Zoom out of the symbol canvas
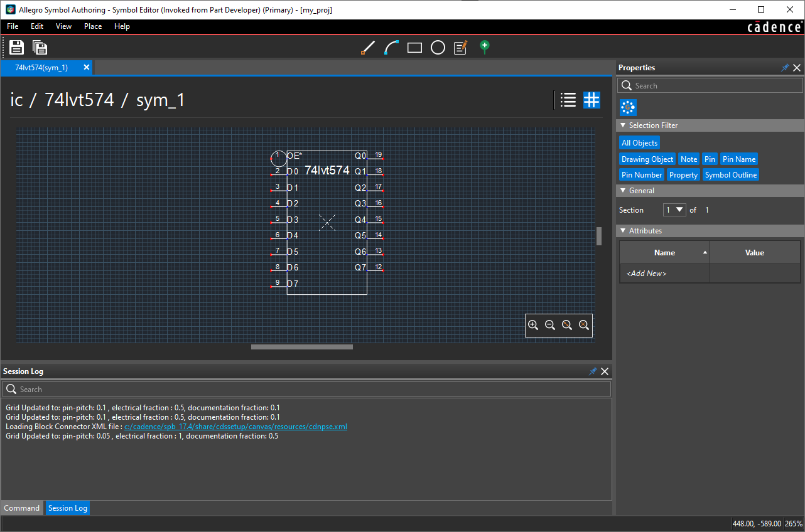Screen dimensions: 805x532 click(550, 325)
